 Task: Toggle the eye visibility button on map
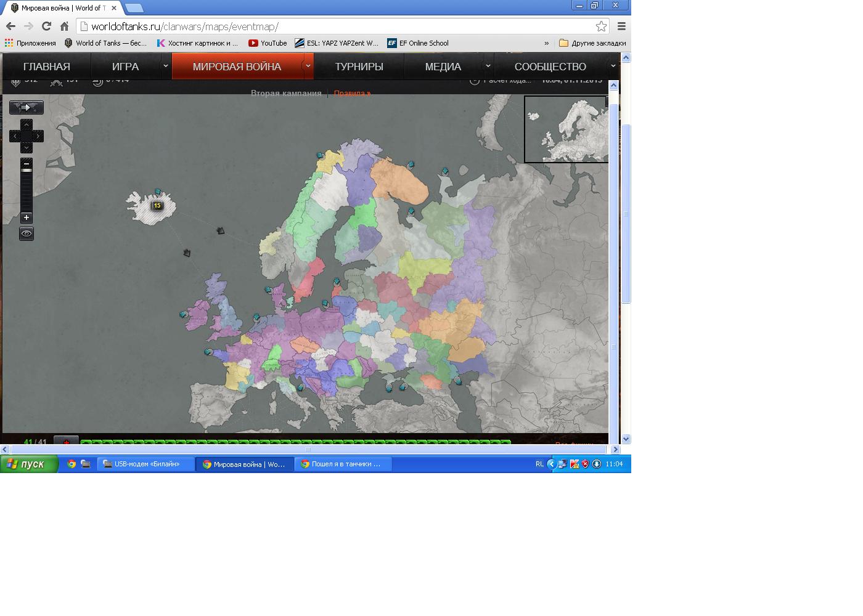click(27, 233)
